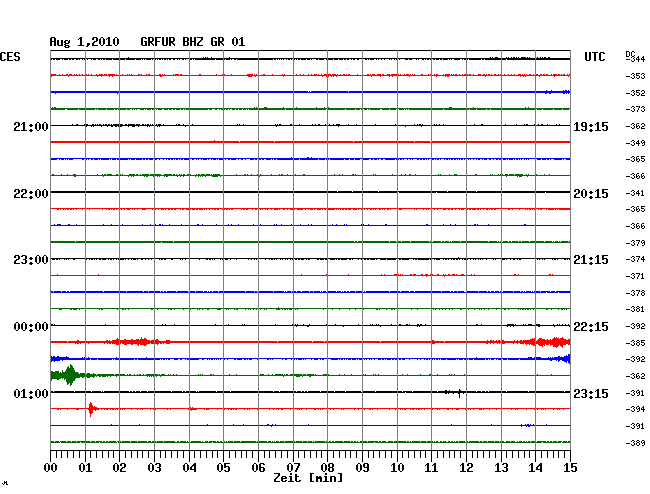Click the DC offset value '-371'
The width and height of the screenshot is (650, 494).
point(635,276)
